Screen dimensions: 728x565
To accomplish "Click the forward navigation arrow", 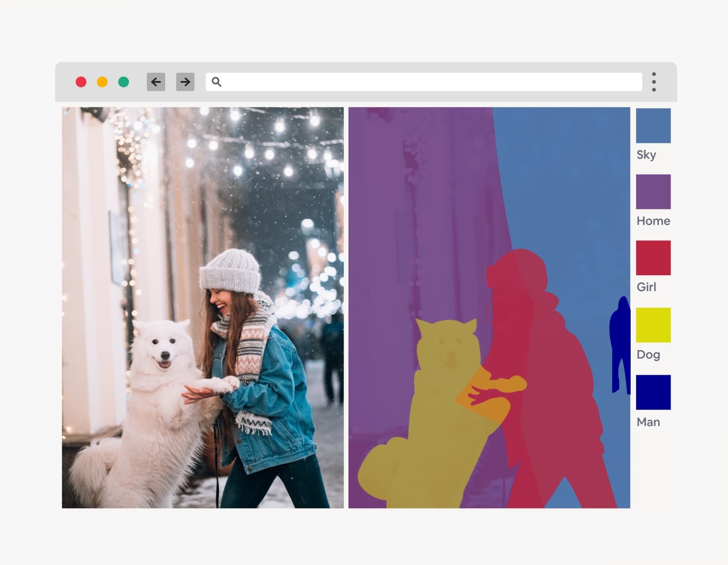I will pos(185,82).
